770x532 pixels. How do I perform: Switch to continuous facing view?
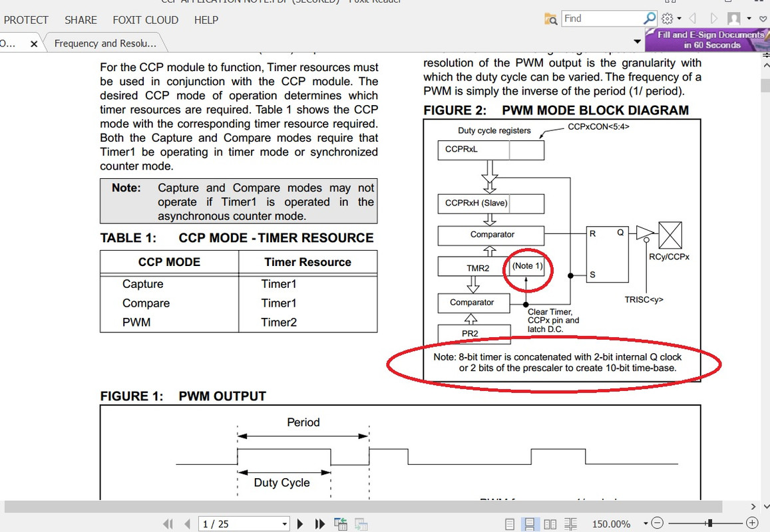[570, 524]
